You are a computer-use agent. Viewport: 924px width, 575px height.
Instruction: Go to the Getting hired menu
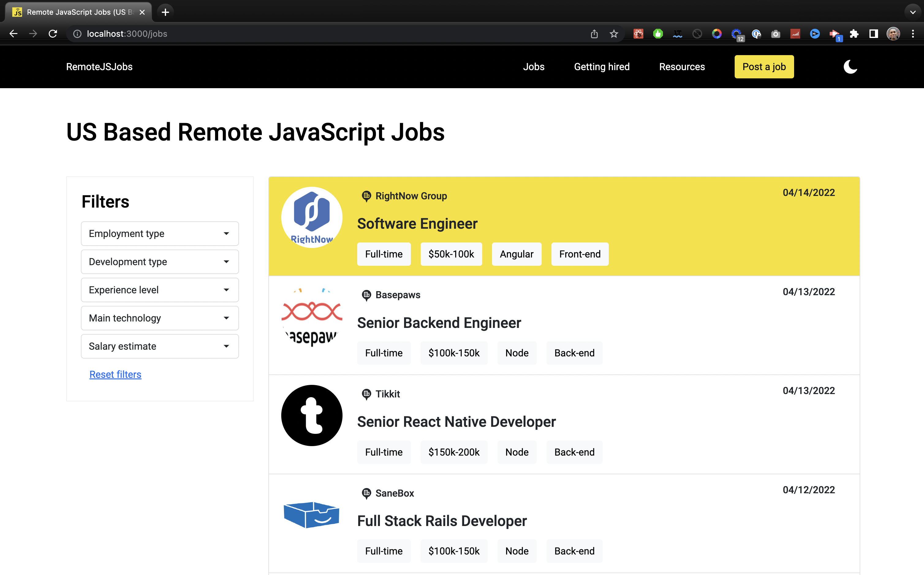tap(601, 67)
